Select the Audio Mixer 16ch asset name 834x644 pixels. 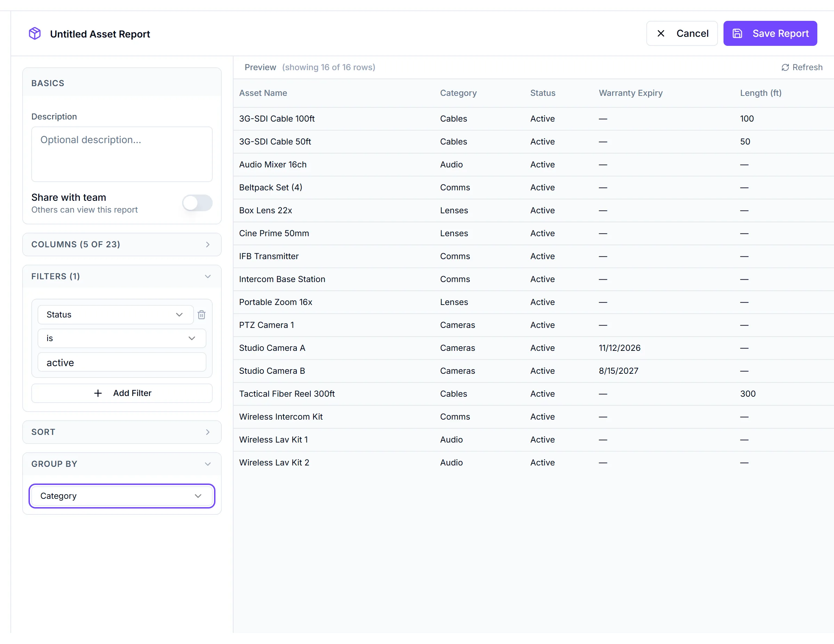point(273,165)
